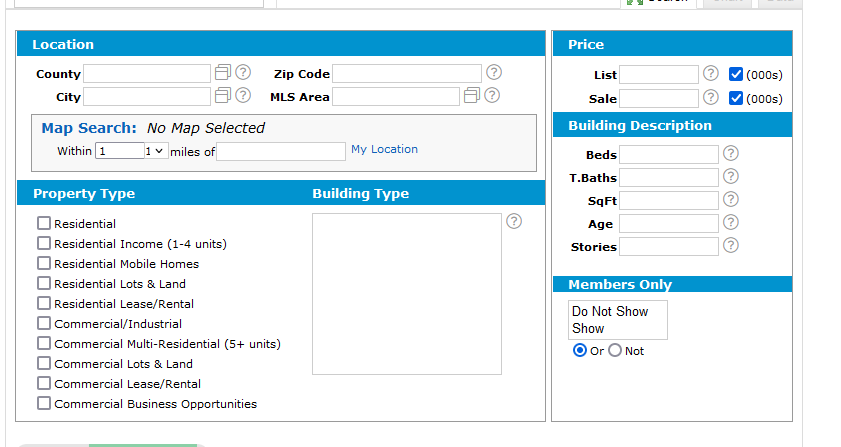
Task: Open help for the Stories field
Action: (x=731, y=245)
